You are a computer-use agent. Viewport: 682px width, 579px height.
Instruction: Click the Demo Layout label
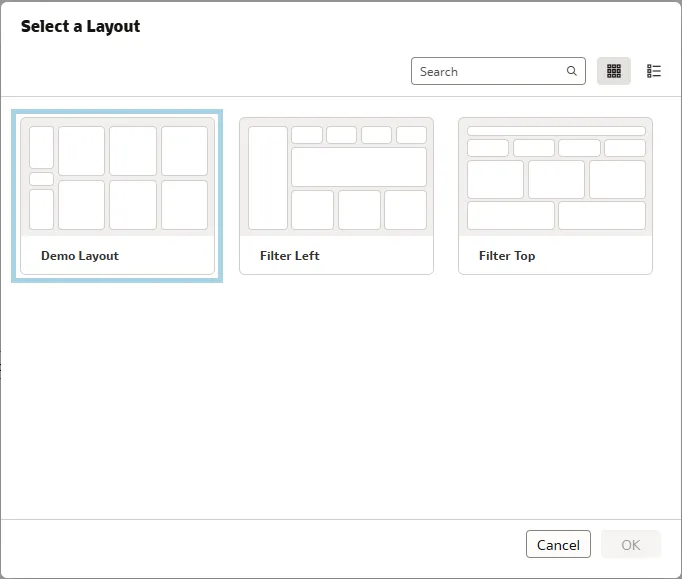coord(80,256)
